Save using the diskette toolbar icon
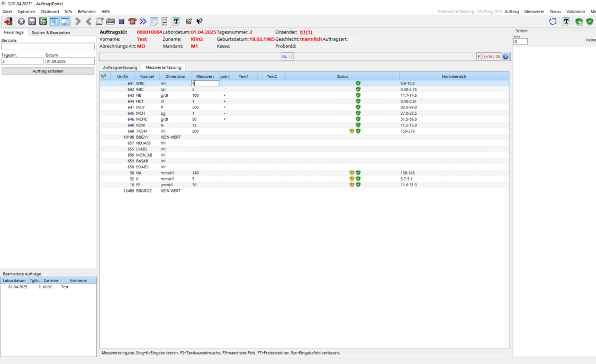Screen dimensions: 596x364 pos(32,21)
